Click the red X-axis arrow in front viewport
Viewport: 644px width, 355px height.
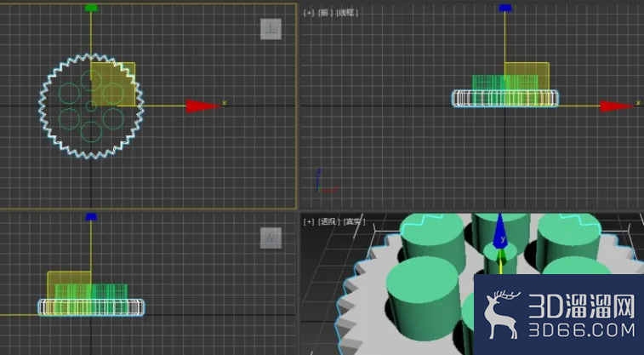coord(618,106)
